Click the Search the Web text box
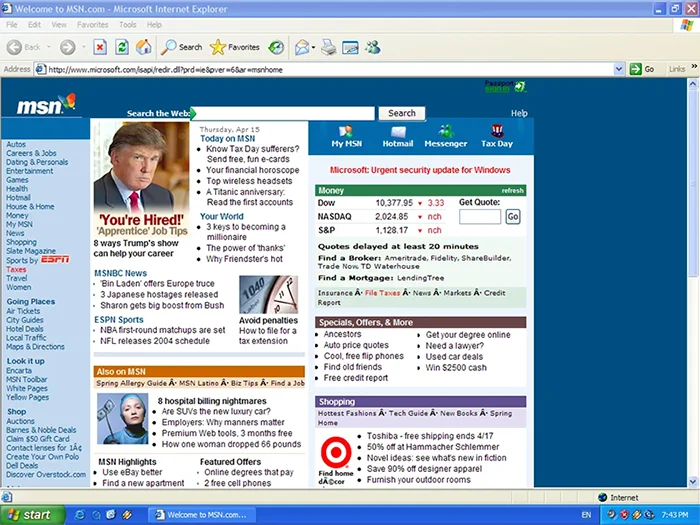 (x=283, y=113)
